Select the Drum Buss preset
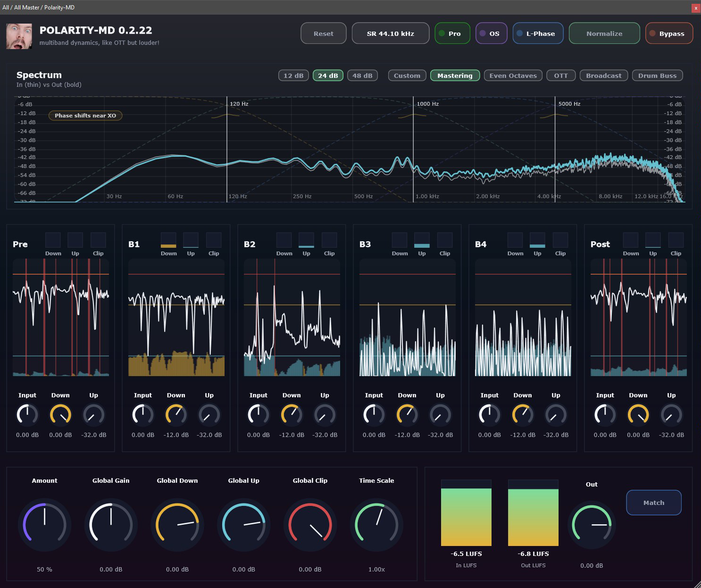701x588 pixels. (657, 76)
